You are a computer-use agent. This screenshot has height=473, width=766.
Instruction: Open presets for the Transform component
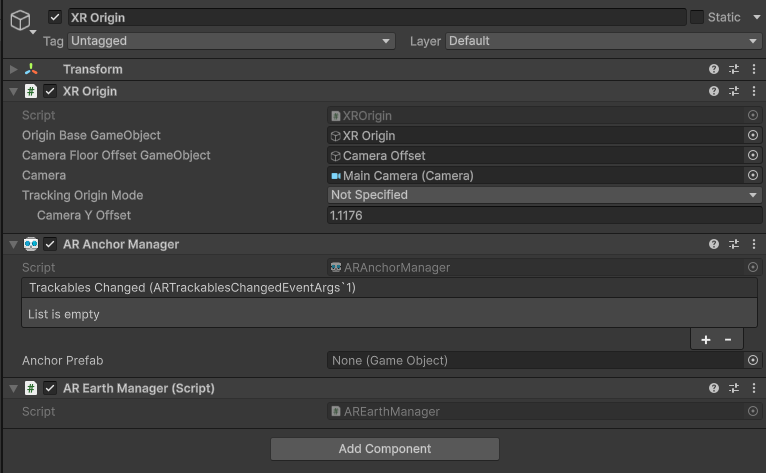(x=734, y=69)
